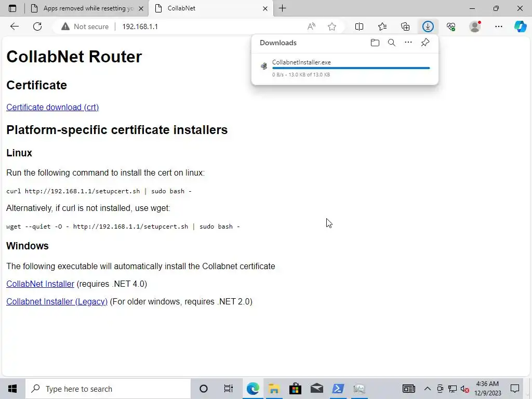The height and width of the screenshot is (399, 532).
Task: Open Browser essentials heart icon
Action: pyautogui.click(x=451, y=26)
